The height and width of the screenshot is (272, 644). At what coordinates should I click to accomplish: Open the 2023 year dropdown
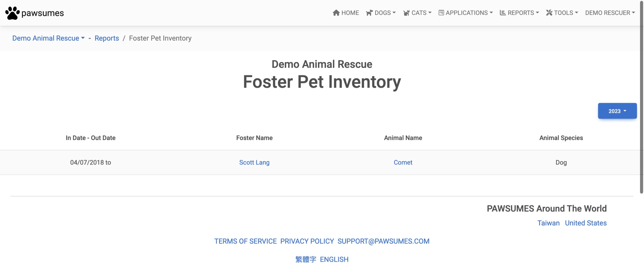click(617, 111)
